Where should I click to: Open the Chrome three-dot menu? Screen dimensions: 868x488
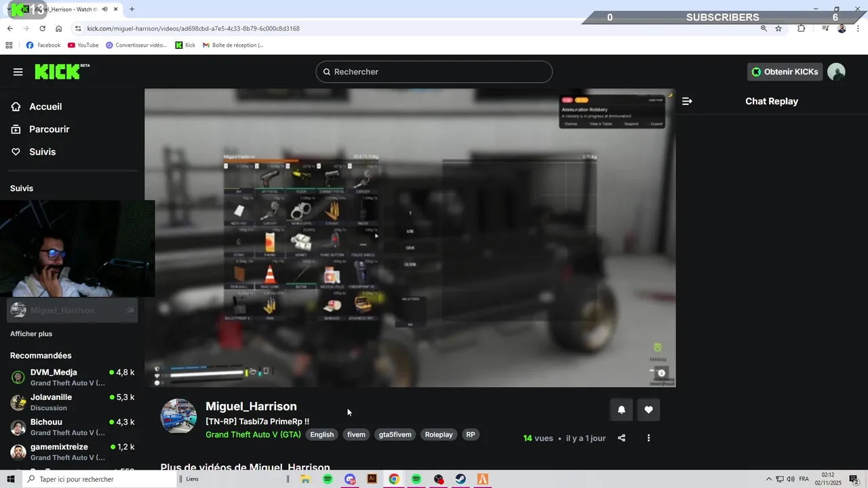coord(858,28)
